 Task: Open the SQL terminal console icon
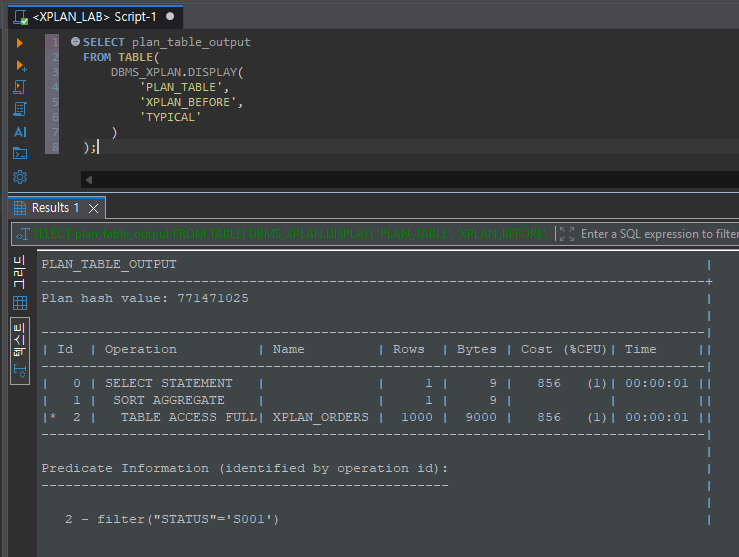pos(20,154)
